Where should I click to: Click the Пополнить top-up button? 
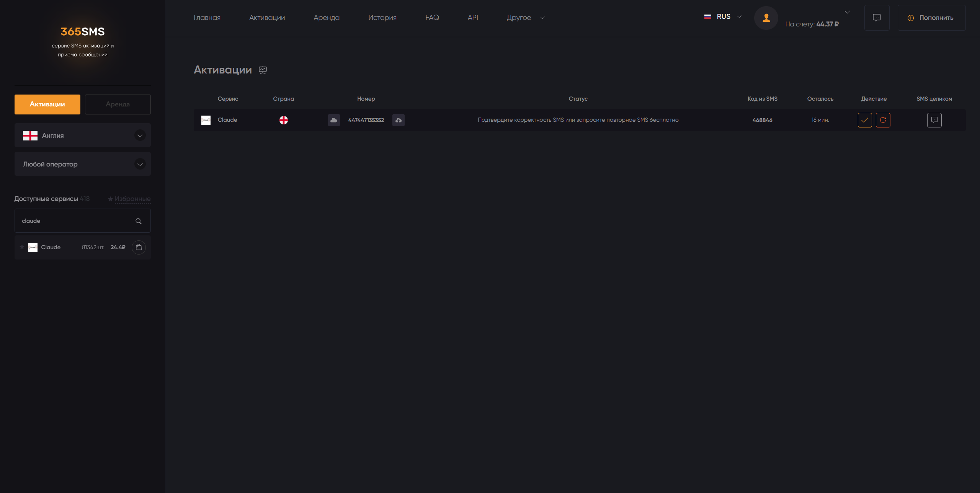coord(931,18)
